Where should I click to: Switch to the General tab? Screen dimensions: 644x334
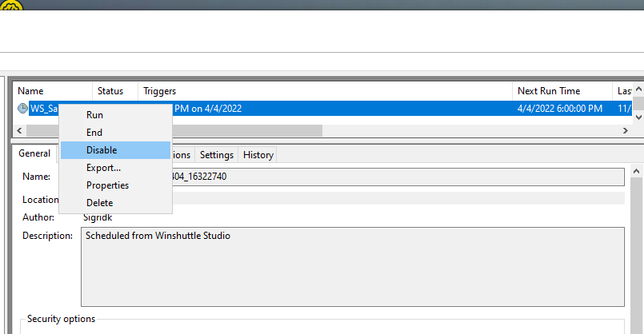(x=34, y=154)
